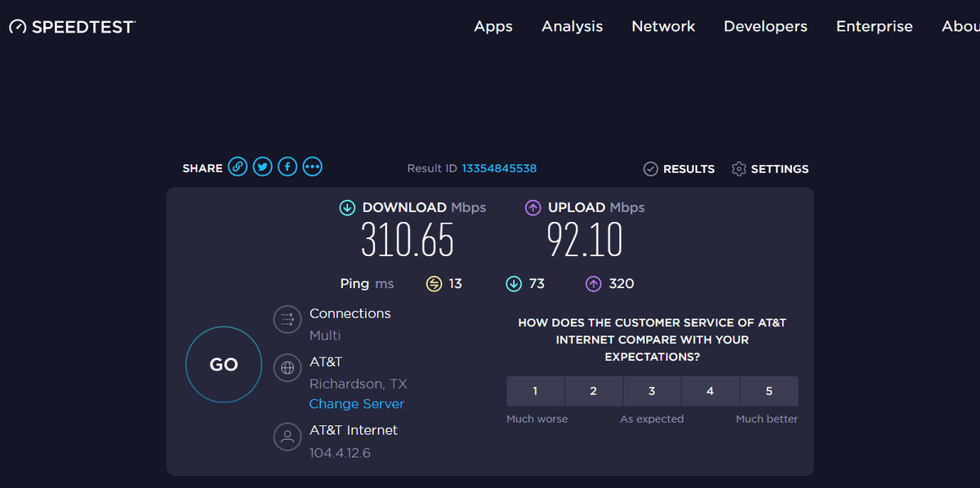This screenshot has height=488, width=980.
Task: Open the Apps menu item
Action: coord(492,26)
